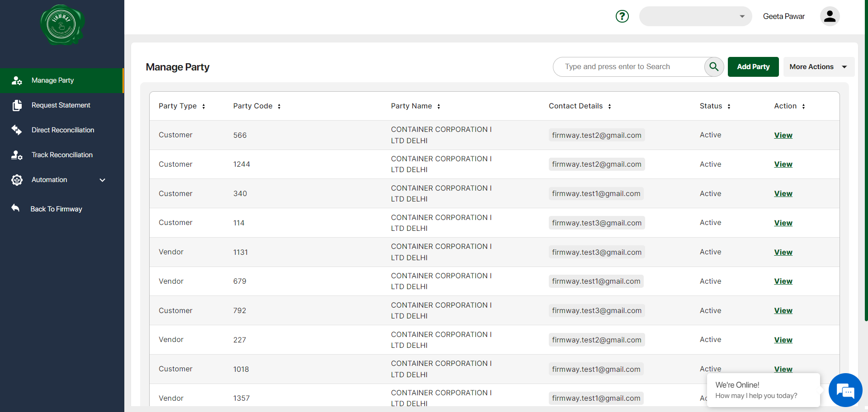Screen dimensions: 868x412
Task: Click the Back To Firmway arrow icon
Action: tap(16, 208)
